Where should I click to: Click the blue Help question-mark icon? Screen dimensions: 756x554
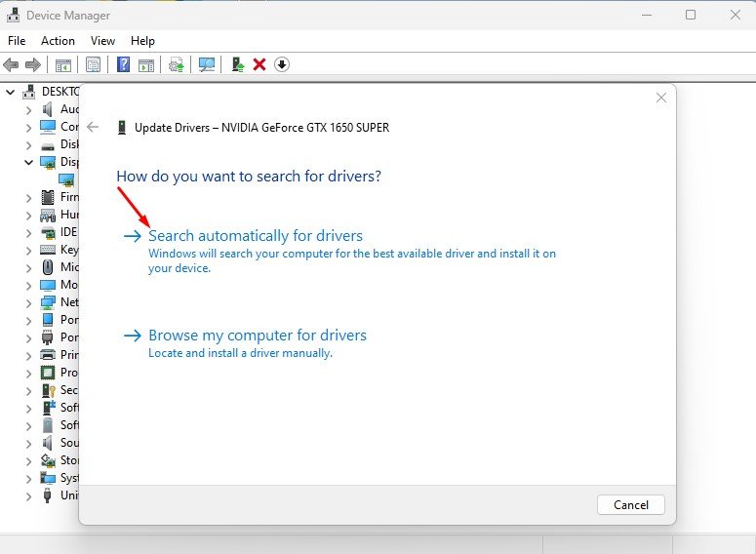tap(124, 64)
